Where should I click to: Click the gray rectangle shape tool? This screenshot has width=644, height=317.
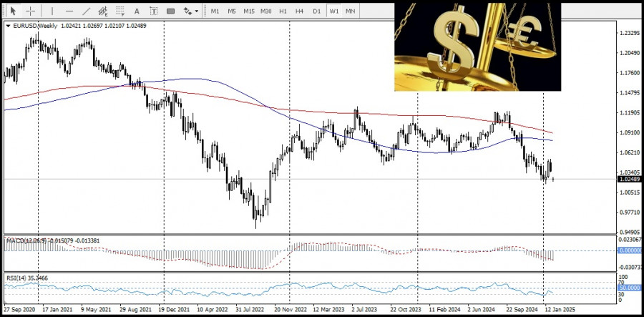170,11
